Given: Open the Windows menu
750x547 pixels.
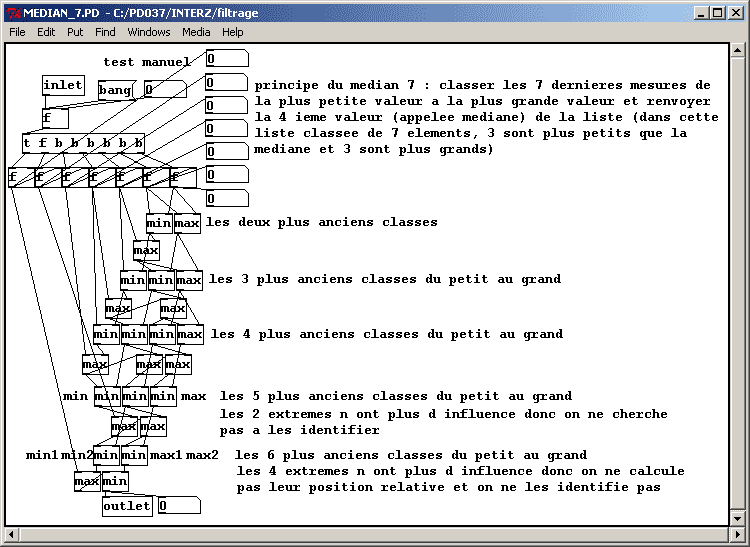Looking at the screenshot, I should tap(149, 32).
